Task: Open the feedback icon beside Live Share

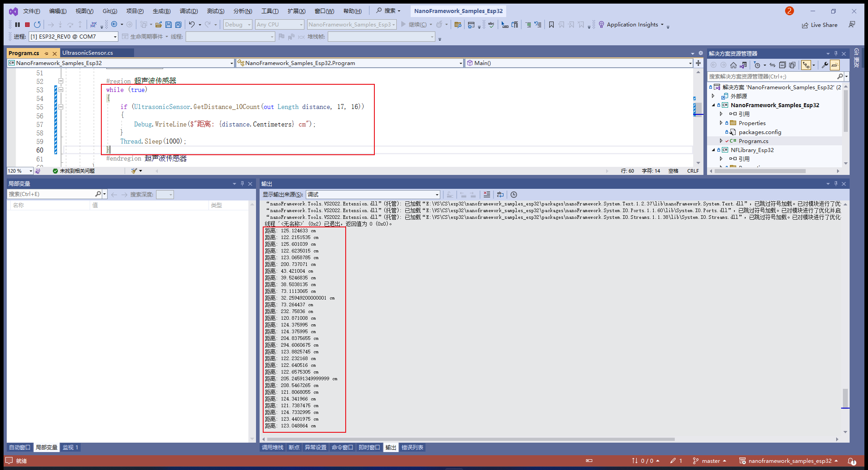Action: [852, 25]
